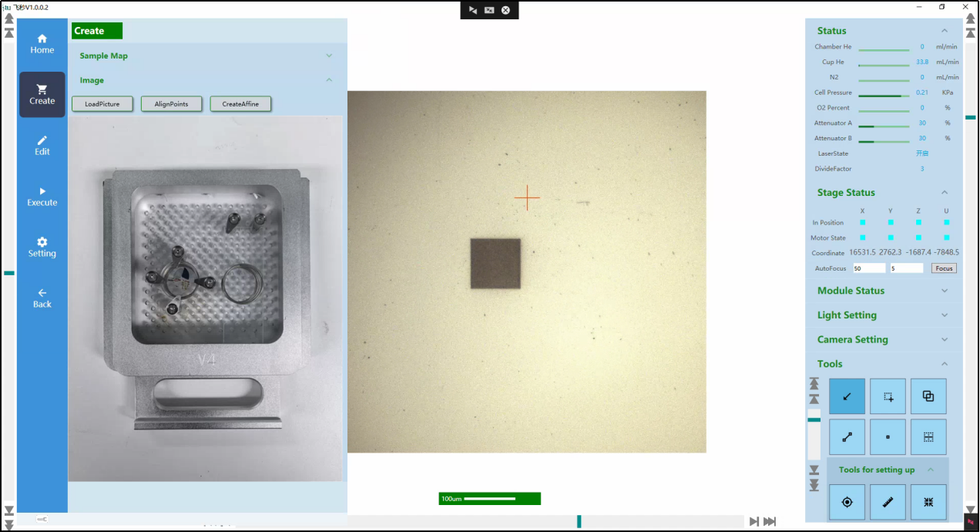Open the Execute tab in sidebar

tap(42, 196)
